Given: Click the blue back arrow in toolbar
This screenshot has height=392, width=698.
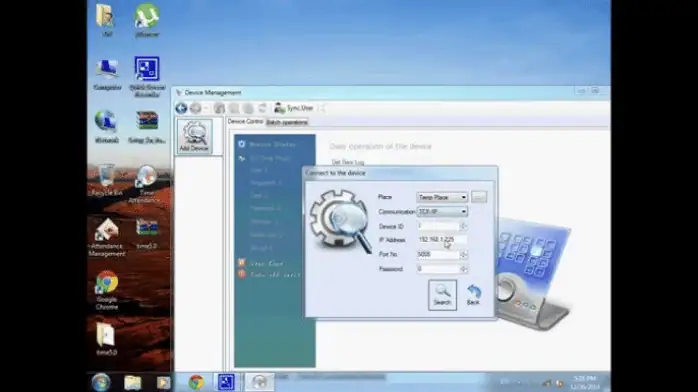Looking at the screenshot, I should [x=181, y=108].
